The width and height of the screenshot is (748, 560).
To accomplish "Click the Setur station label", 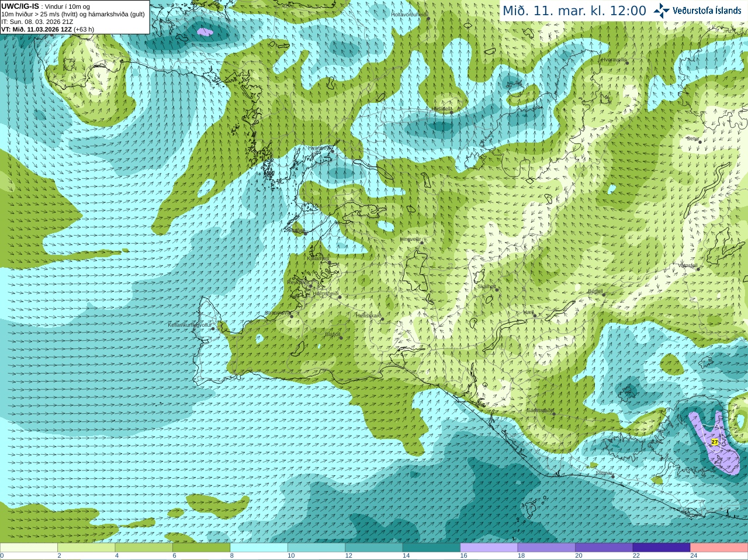I will [692, 139].
